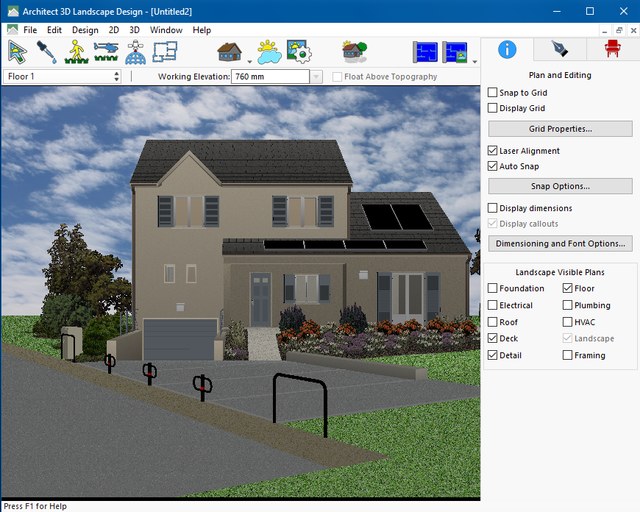
Task: Click inside the Working Elevation field
Action: coord(270,77)
